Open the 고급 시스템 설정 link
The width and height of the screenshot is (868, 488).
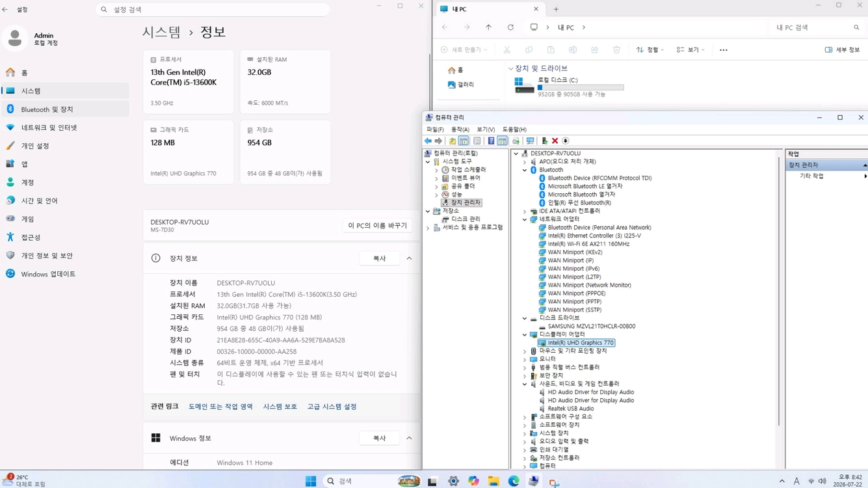332,407
